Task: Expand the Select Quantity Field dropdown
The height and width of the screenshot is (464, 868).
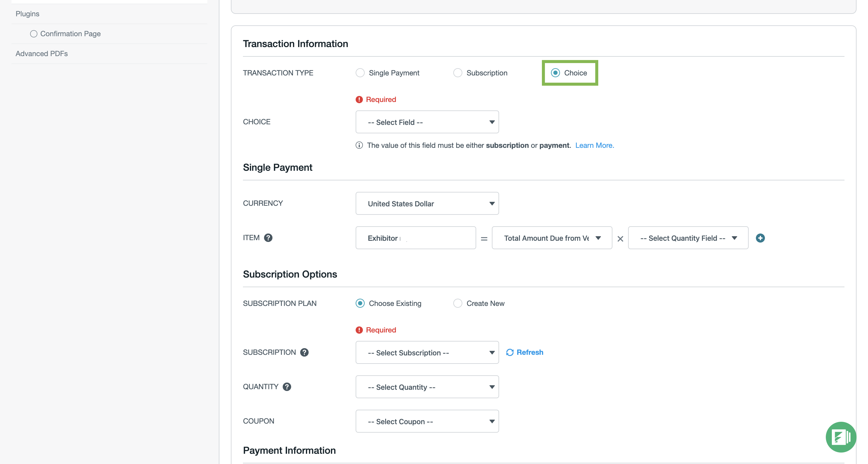Action: [688, 238]
